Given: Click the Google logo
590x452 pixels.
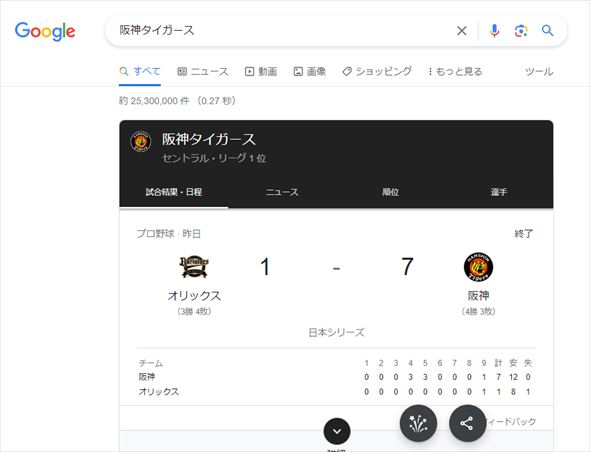Looking at the screenshot, I should click(x=45, y=32).
